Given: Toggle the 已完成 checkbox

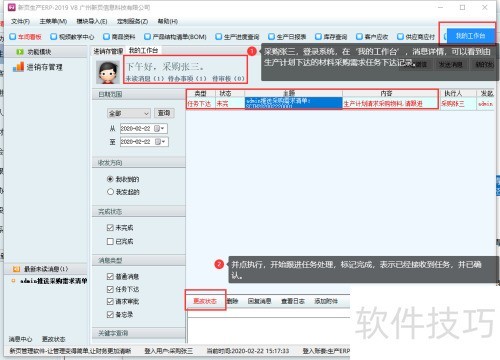Looking at the screenshot, I should [x=110, y=241].
